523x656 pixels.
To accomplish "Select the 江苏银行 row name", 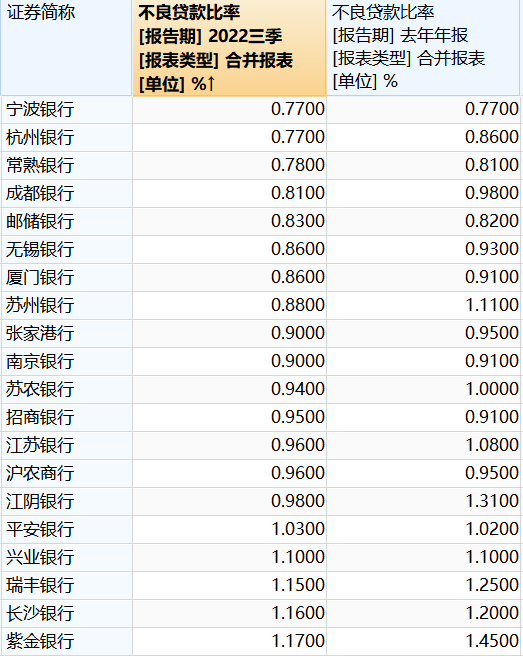I will [40, 446].
